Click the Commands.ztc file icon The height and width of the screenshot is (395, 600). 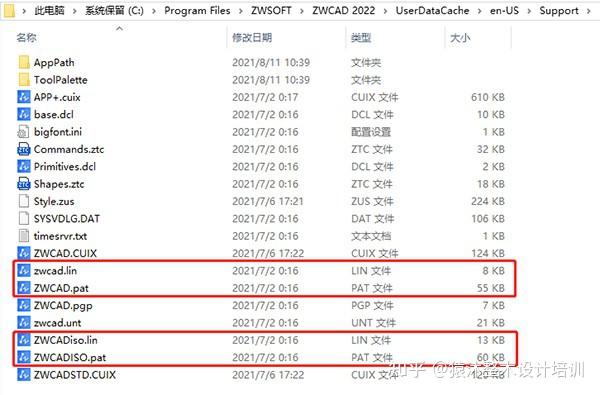[x=24, y=149]
